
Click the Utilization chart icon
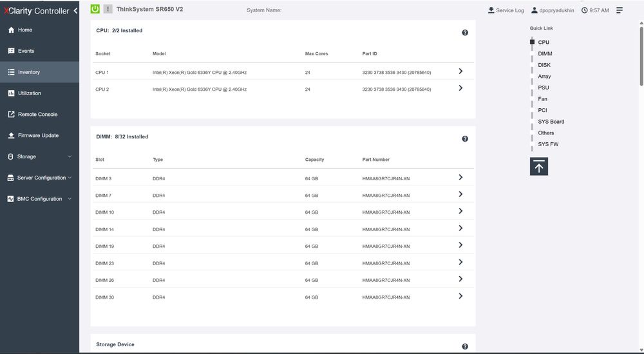point(11,93)
